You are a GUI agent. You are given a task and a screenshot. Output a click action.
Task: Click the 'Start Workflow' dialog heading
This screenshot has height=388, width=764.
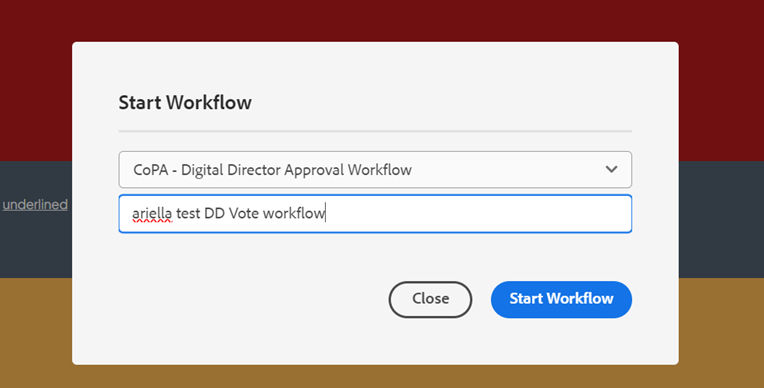pos(185,102)
